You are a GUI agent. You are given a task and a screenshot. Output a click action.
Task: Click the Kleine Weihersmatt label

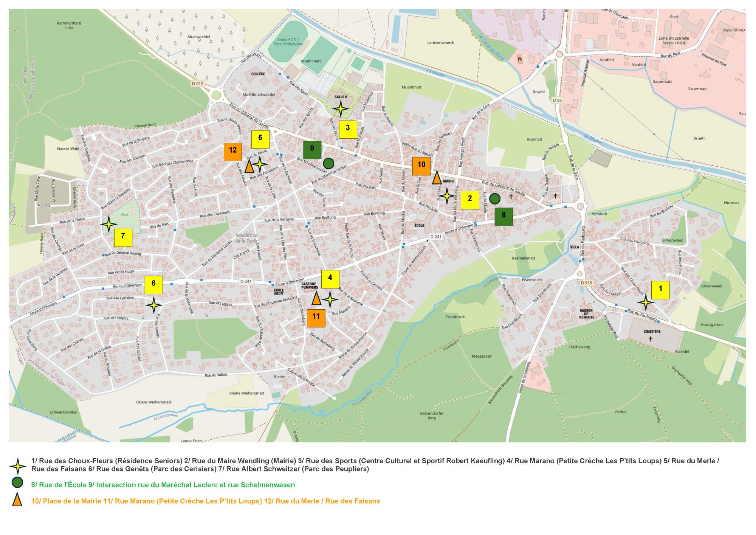pyautogui.click(x=247, y=393)
